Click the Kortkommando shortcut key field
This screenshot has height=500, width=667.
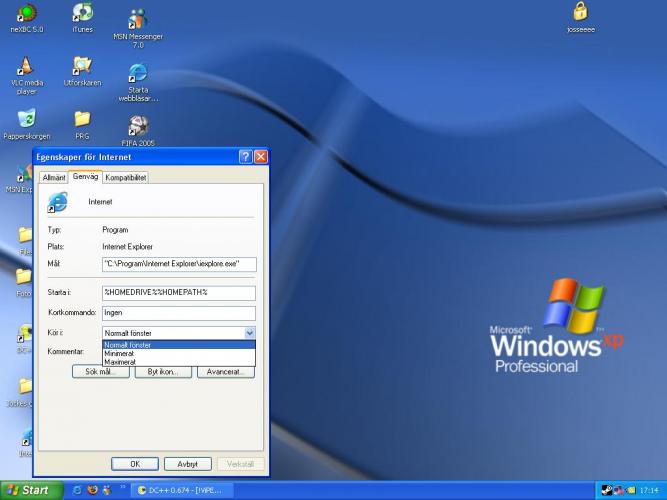click(179, 312)
